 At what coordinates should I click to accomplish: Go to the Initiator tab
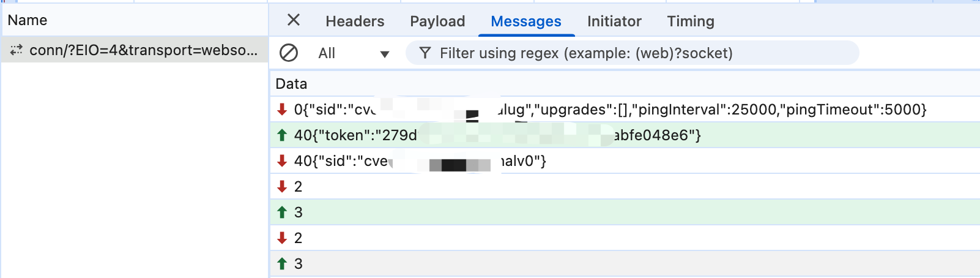pos(614,21)
